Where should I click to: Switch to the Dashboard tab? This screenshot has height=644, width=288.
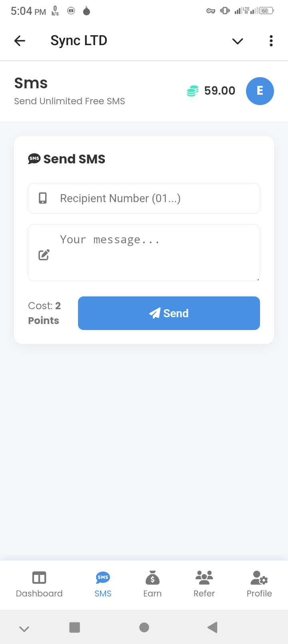tap(39, 584)
